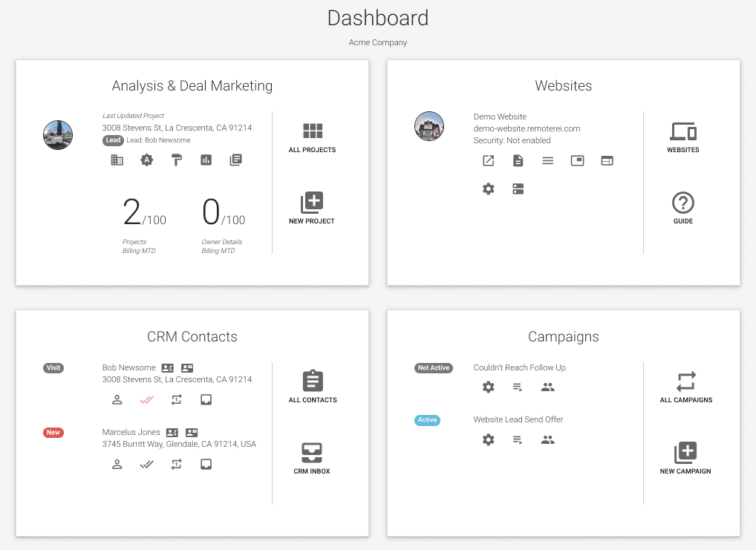Screen dimensions: 756x550
Task: Click the Demo Website house thumbnail
Action: click(x=429, y=126)
